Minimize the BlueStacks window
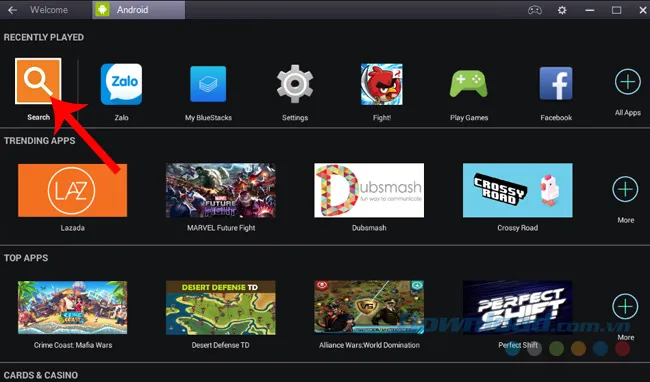This screenshot has width=650, height=382. click(x=589, y=10)
